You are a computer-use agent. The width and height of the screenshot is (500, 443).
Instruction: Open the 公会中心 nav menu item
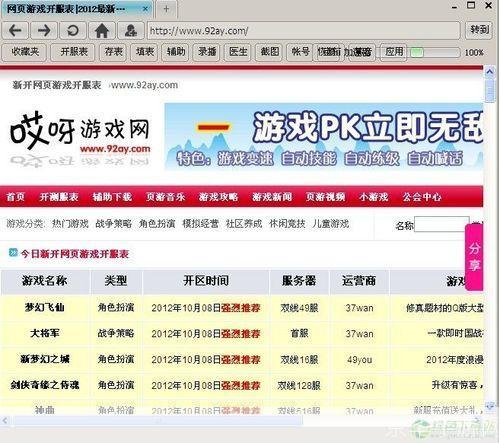[422, 197]
